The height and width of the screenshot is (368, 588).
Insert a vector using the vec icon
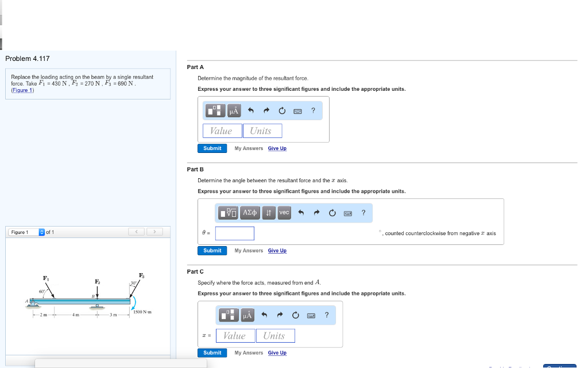pyautogui.click(x=284, y=213)
